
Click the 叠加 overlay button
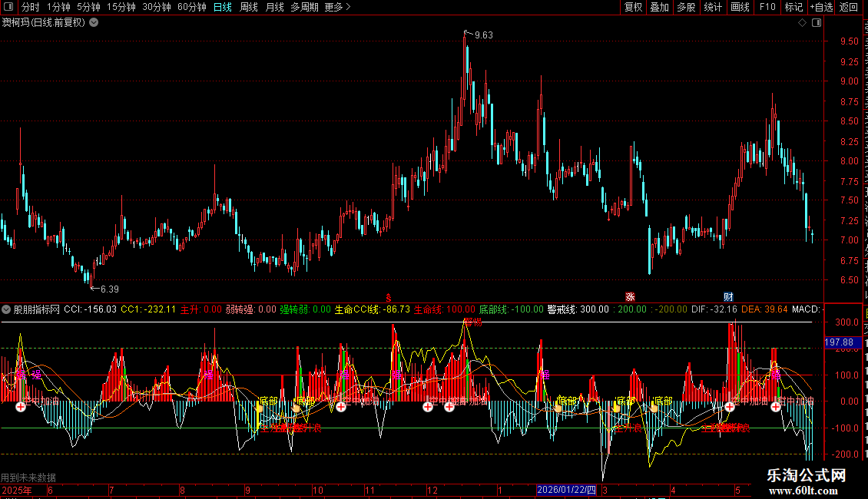pyautogui.click(x=659, y=7)
